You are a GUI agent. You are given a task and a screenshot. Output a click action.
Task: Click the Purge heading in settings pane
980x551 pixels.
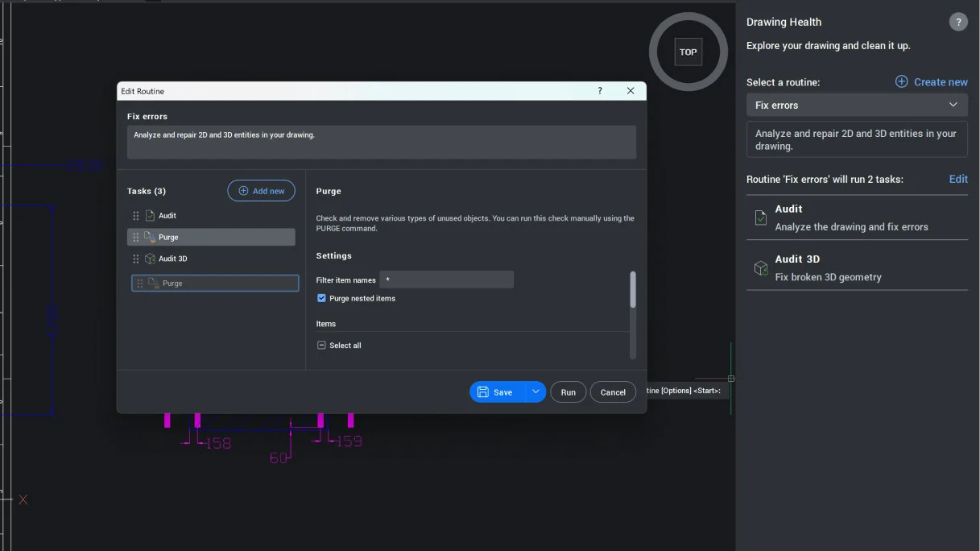click(329, 191)
